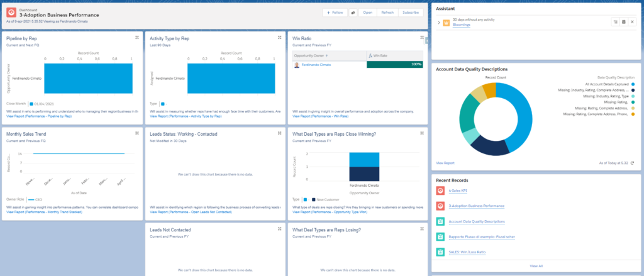Open 3-Adoption Business Performance recent record link

[x=477, y=206]
